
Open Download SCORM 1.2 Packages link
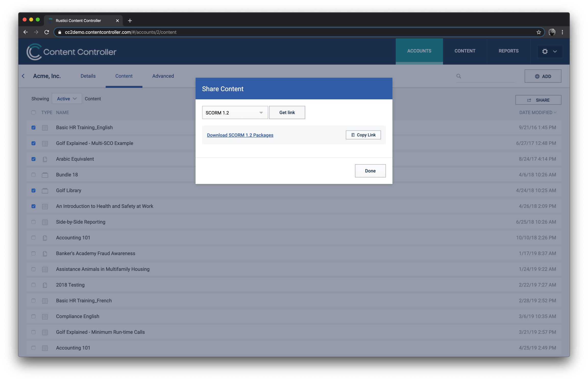click(x=240, y=135)
